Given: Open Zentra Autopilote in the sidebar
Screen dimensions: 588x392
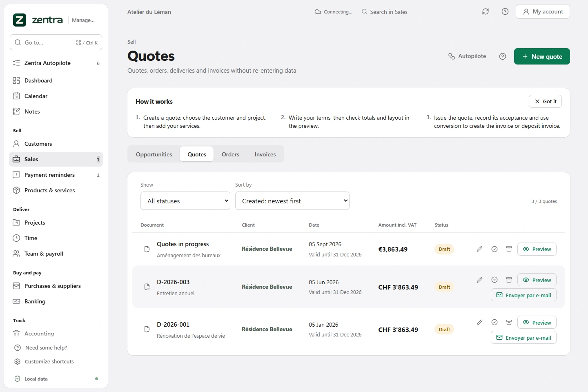Looking at the screenshot, I should (56, 63).
